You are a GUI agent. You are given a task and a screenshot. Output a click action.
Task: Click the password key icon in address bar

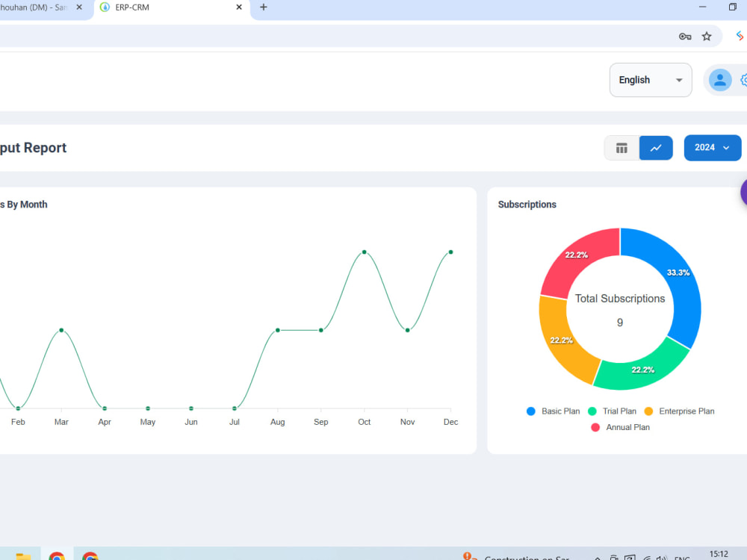click(x=684, y=36)
